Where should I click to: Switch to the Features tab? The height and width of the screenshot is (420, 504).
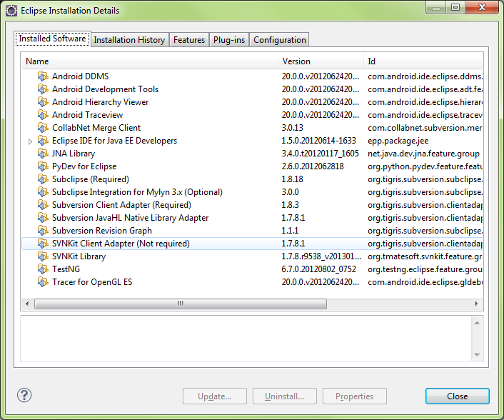pos(189,40)
